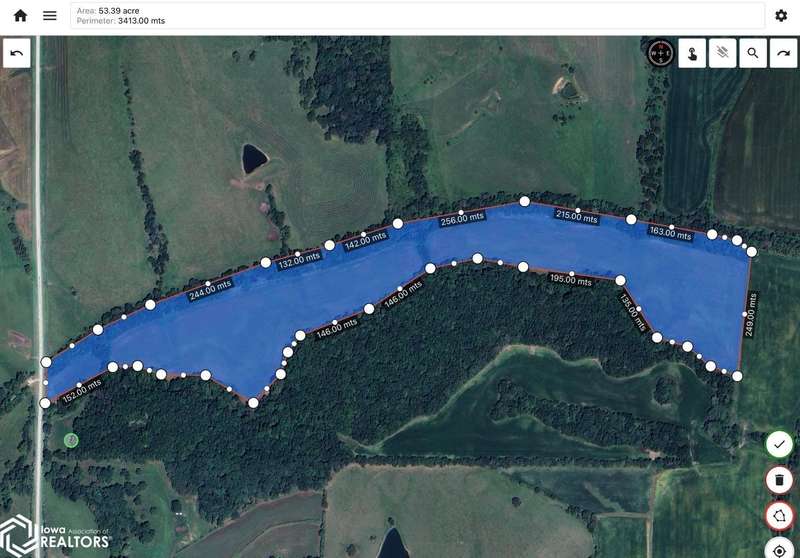Click the compass orientation icon
This screenshot has height=558, width=800.
(660, 53)
